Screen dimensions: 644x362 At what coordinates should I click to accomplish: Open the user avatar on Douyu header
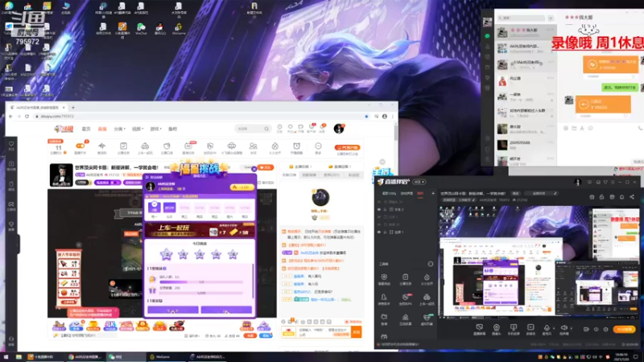coord(339,129)
